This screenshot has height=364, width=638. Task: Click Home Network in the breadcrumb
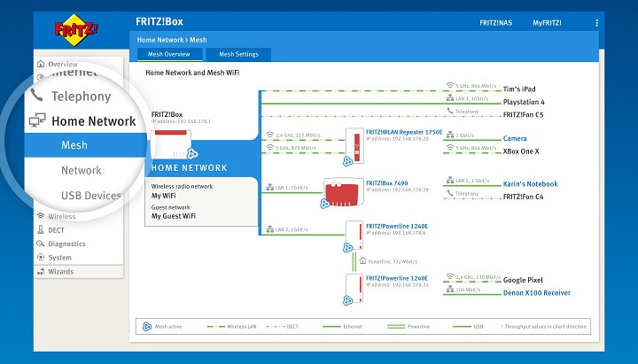(x=160, y=40)
